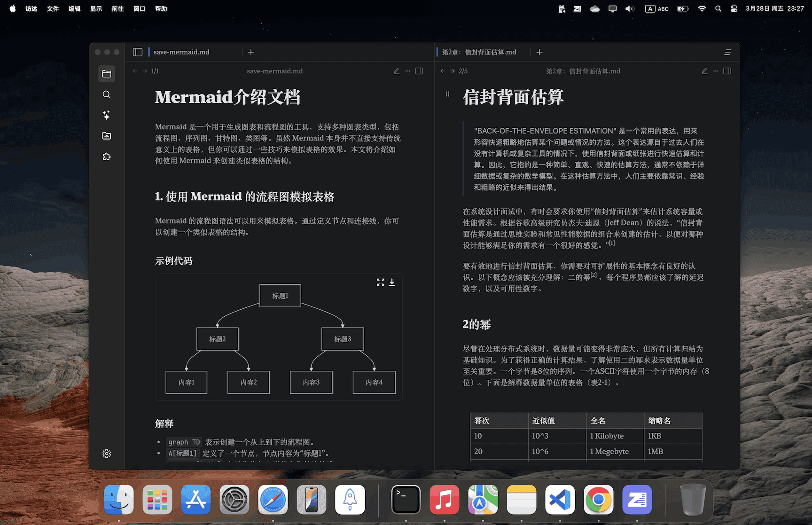
Task: Open the plugins puzzle icon
Action: (107, 157)
